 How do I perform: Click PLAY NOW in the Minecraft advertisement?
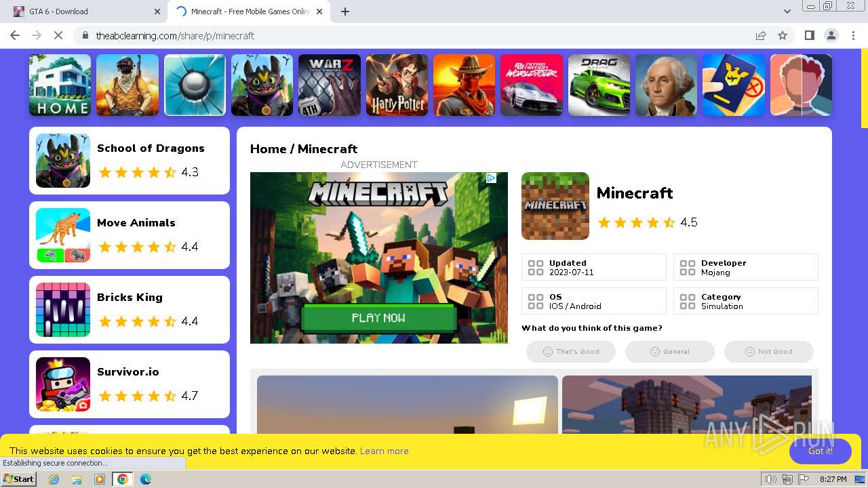(x=378, y=318)
